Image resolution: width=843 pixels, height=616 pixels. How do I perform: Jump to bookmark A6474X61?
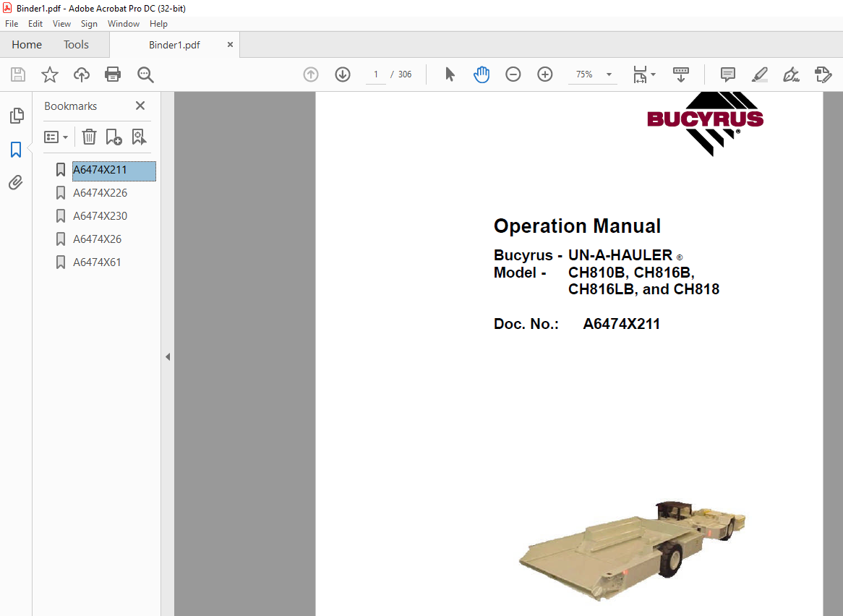coord(98,262)
